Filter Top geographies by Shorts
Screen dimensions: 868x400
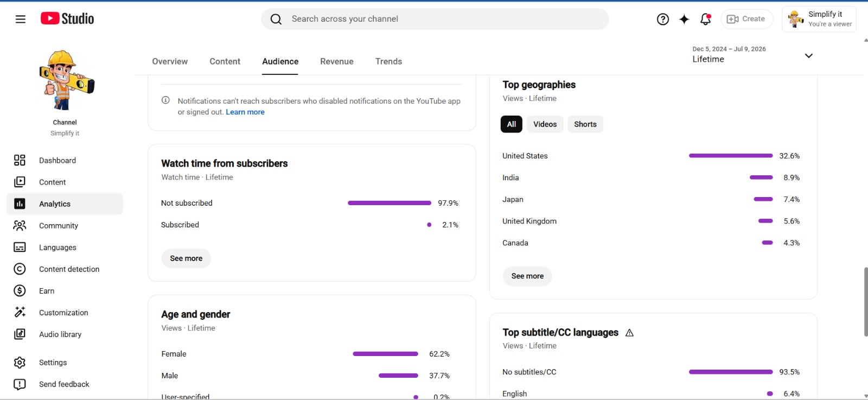pos(585,124)
